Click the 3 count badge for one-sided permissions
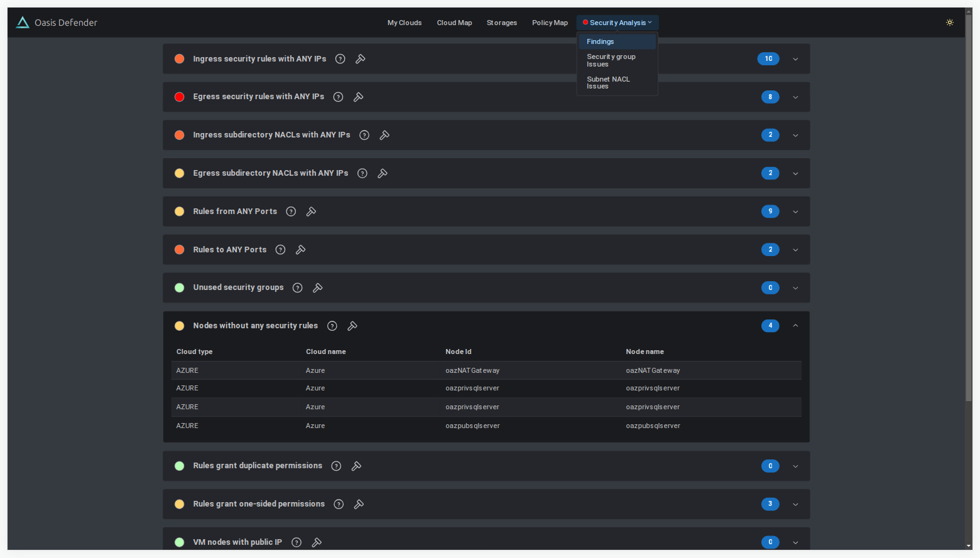This screenshot has height=558, width=980. (770, 504)
